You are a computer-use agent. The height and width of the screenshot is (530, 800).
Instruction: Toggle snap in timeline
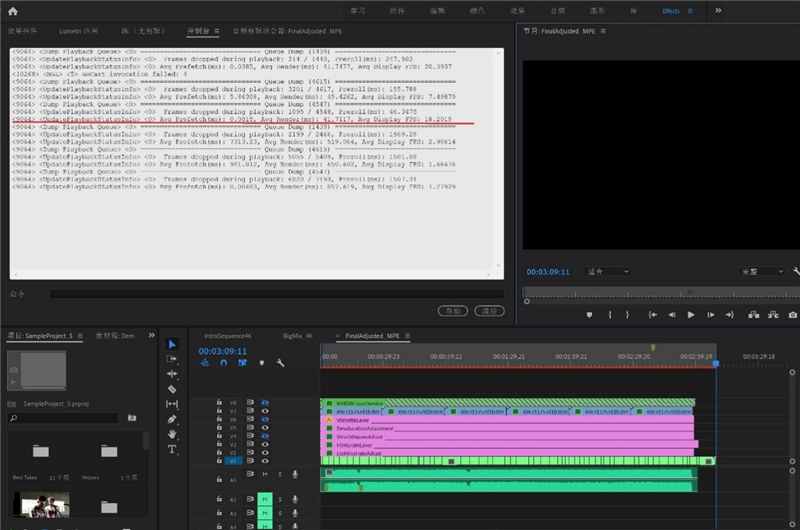coord(223,363)
